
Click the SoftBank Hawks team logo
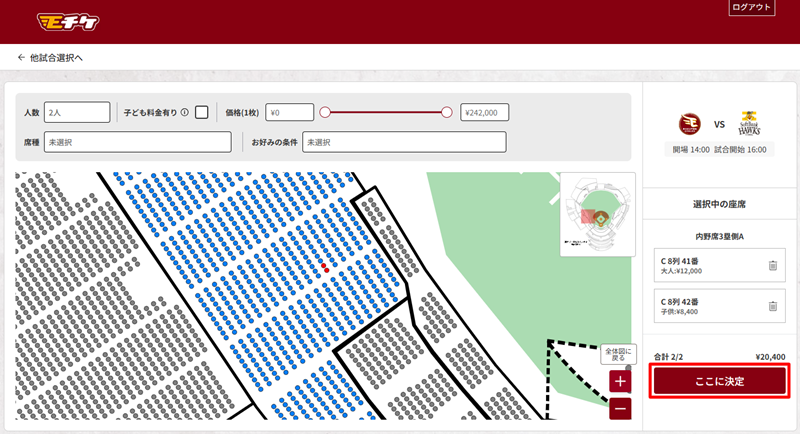point(749,125)
